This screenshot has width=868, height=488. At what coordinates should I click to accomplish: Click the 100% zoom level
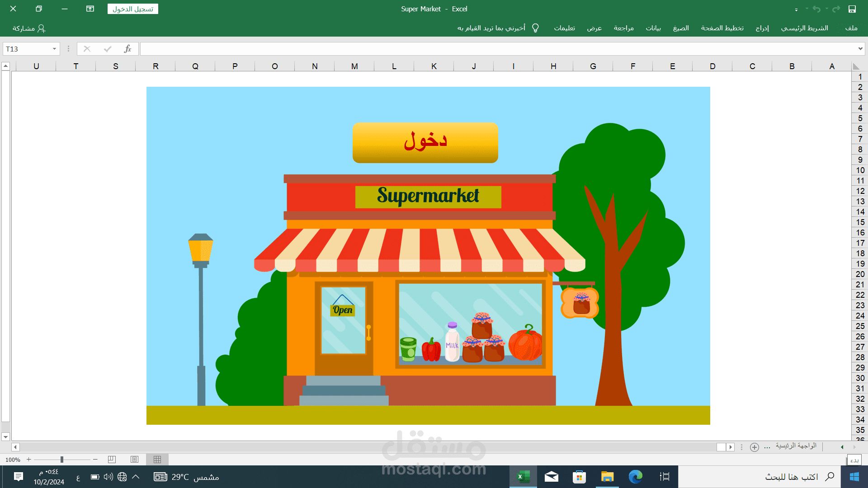pyautogui.click(x=13, y=460)
